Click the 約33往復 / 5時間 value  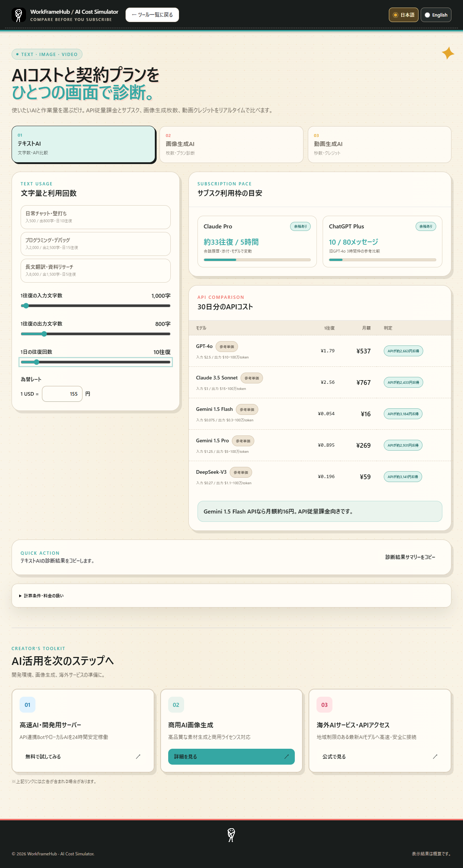(x=231, y=242)
